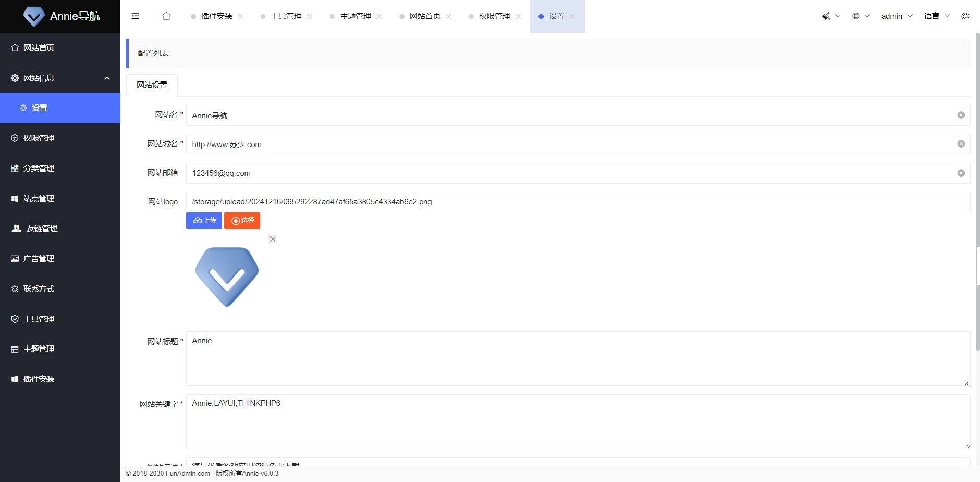Open 分类管理 in the sidebar
The width and height of the screenshot is (980, 482).
(39, 168)
